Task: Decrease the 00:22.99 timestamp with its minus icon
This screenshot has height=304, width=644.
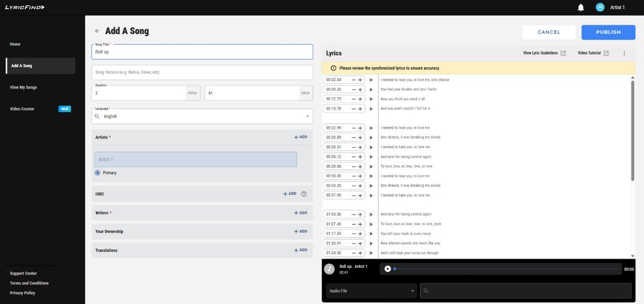Action: [x=354, y=128]
